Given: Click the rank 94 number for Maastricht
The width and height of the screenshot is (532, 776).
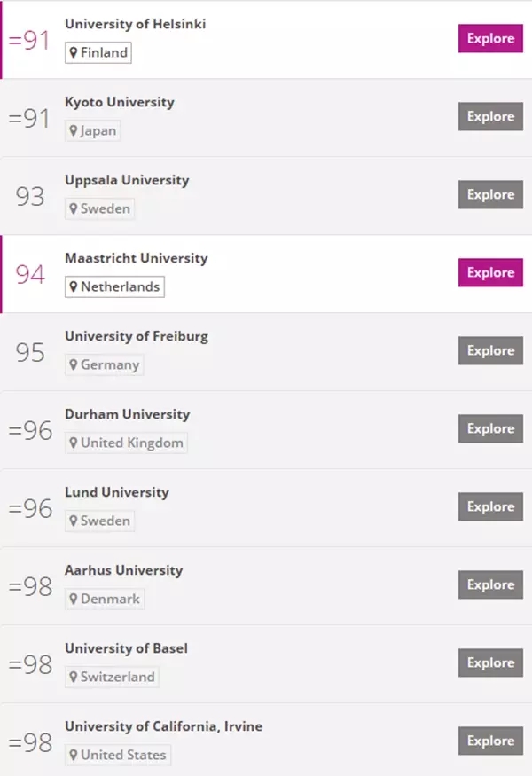Looking at the screenshot, I should (30, 274).
